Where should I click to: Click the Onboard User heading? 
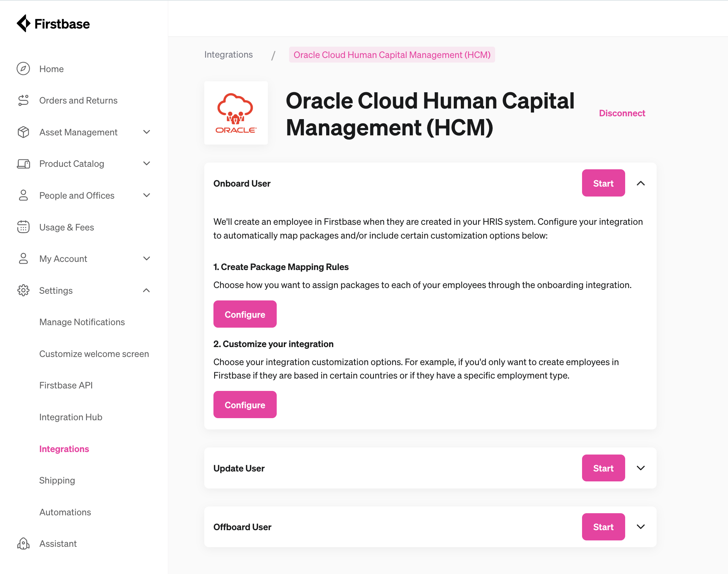click(x=242, y=183)
